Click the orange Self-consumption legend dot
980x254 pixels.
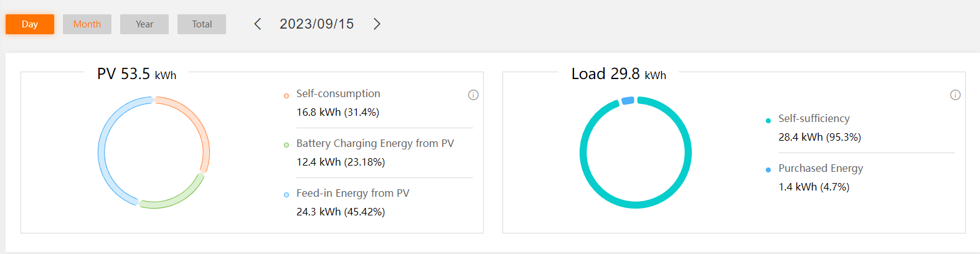(x=286, y=96)
